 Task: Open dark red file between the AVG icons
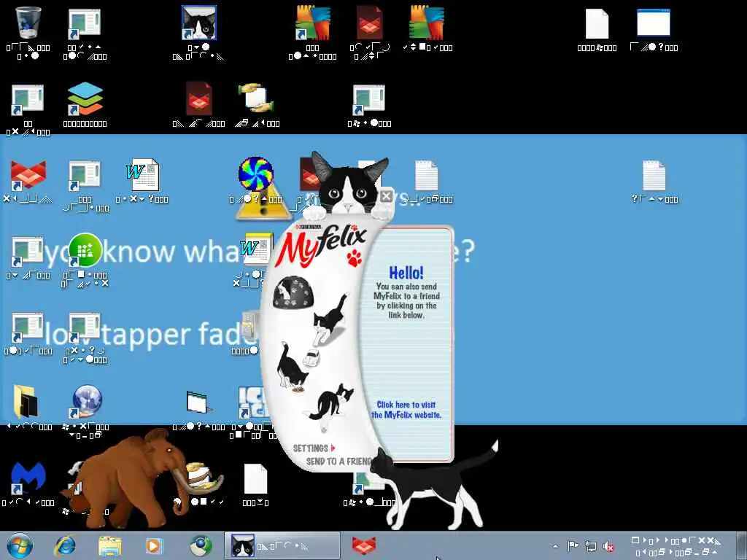point(370,23)
